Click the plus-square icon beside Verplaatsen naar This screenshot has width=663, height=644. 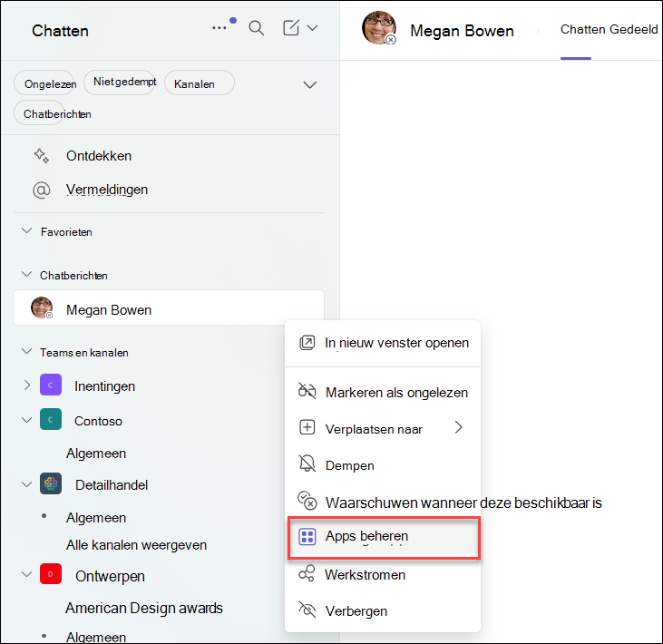pos(307,427)
